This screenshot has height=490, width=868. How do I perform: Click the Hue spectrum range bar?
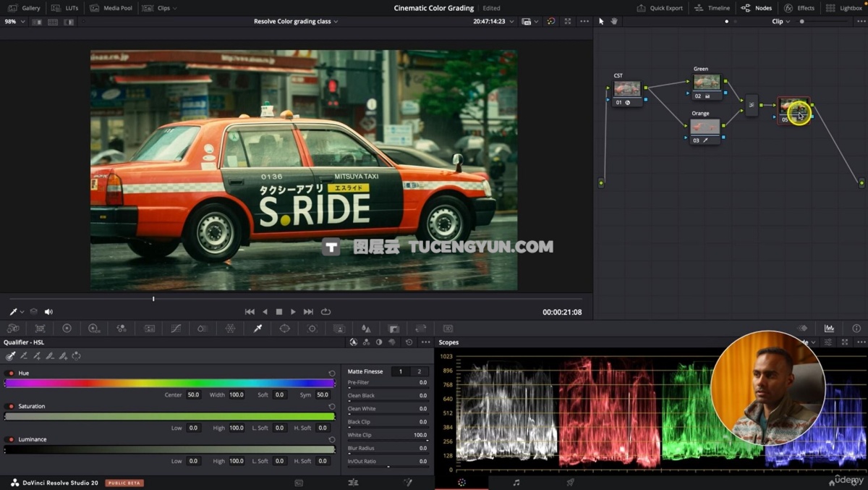pyautogui.click(x=170, y=384)
